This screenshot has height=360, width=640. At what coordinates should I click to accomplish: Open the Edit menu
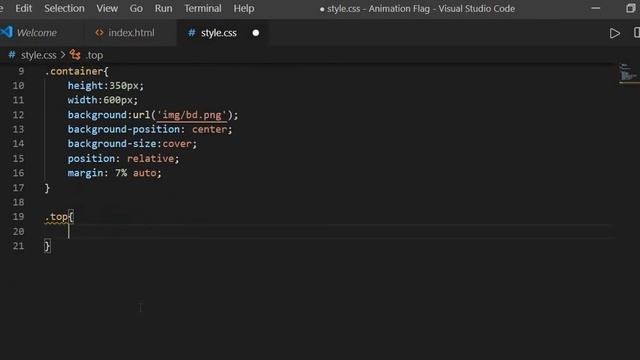point(24,8)
